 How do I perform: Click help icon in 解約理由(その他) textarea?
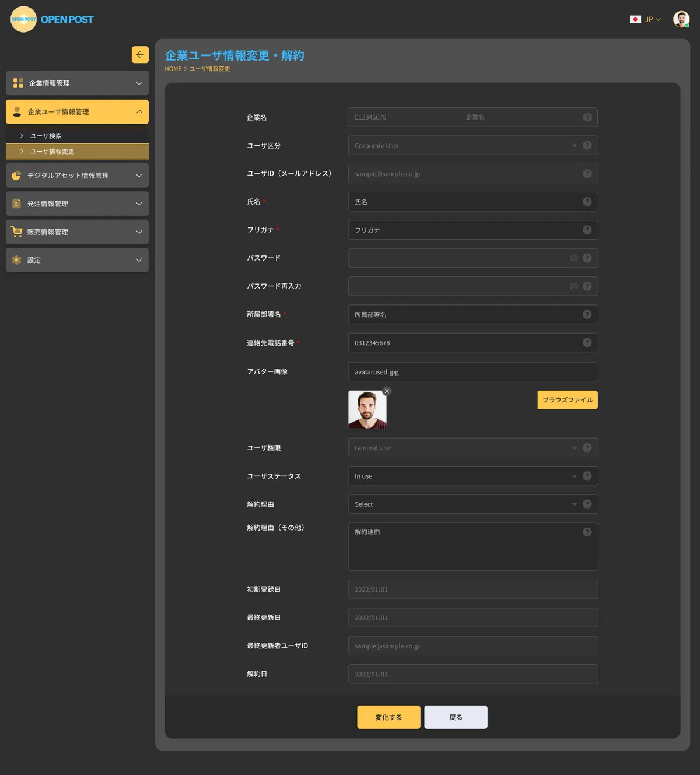pyautogui.click(x=587, y=532)
